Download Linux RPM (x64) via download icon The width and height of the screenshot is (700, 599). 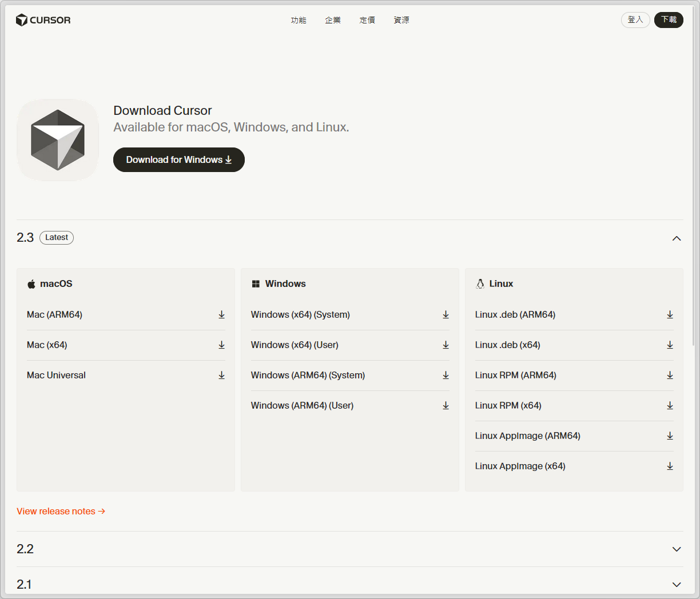tap(670, 405)
